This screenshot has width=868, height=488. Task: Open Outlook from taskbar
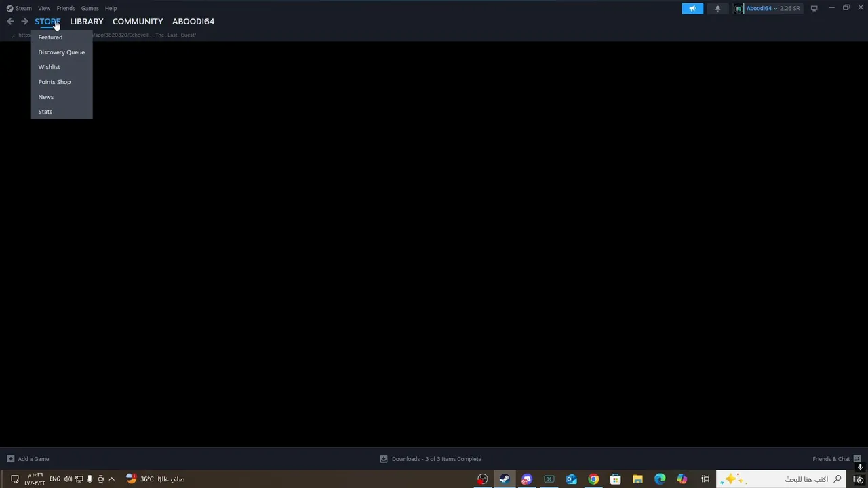click(x=571, y=479)
